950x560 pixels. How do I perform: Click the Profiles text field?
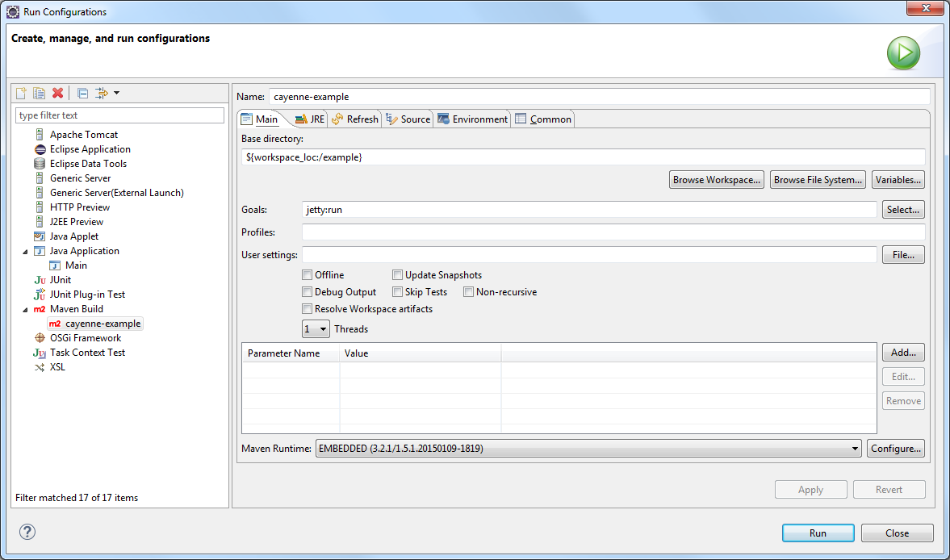coord(613,232)
